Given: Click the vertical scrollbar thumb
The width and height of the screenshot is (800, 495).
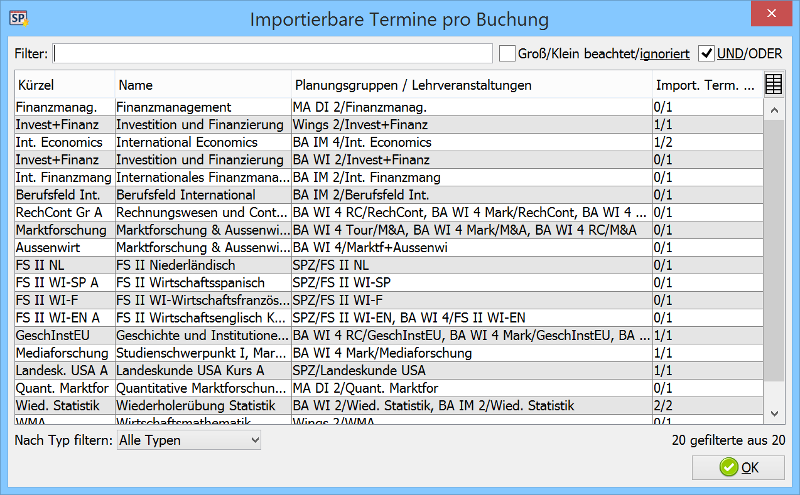Looking at the screenshot, I should (x=774, y=251).
